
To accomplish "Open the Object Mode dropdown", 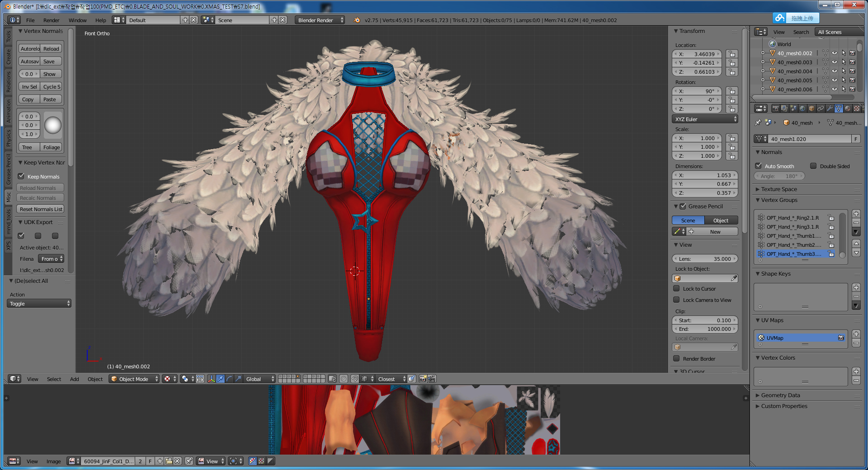I will tap(134, 379).
